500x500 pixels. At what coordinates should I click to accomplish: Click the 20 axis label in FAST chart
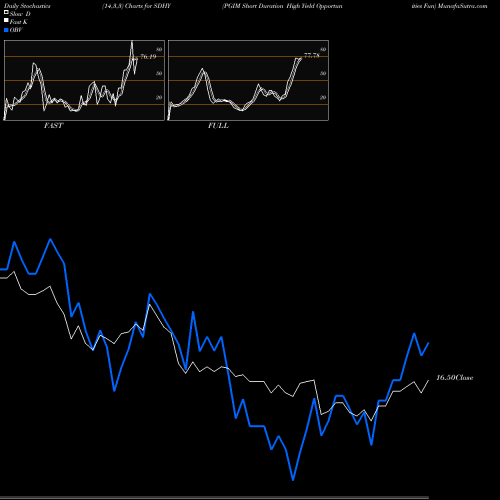pyautogui.click(x=159, y=97)
